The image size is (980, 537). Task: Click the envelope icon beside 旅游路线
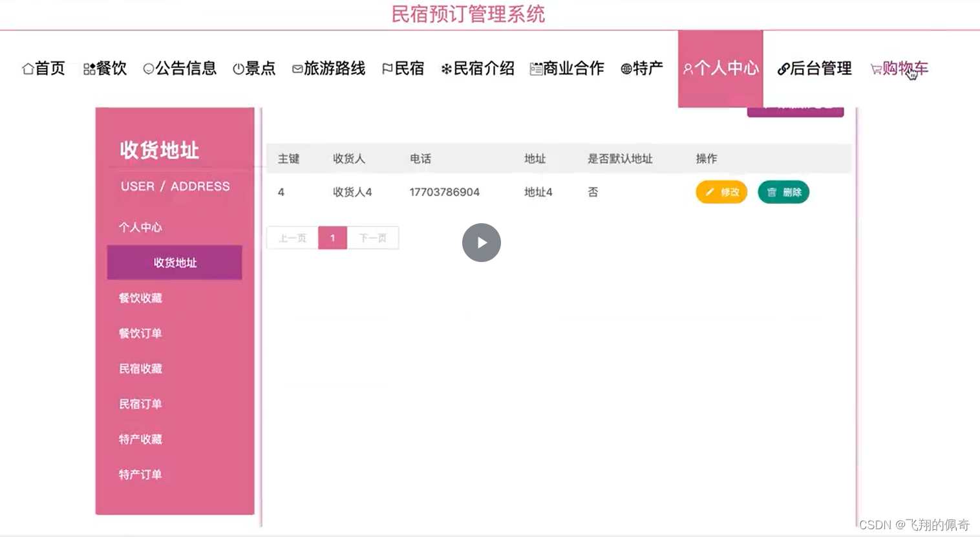click(x=297, y=69)
